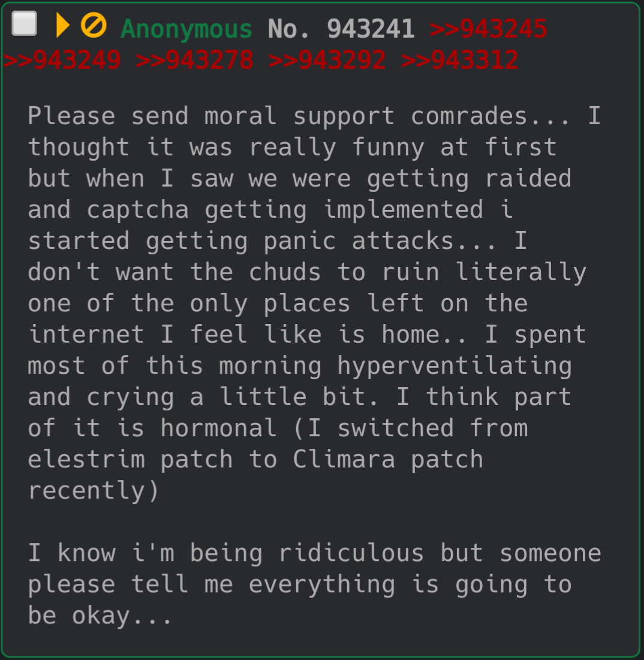Click the word 'elestrim' in the post

86,459
